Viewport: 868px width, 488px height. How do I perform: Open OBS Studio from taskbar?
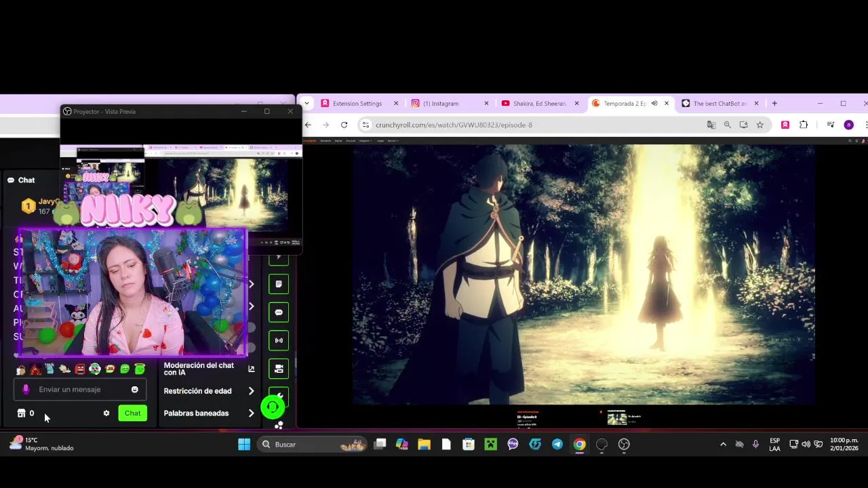pyautogui.click(x=624, y=445)
